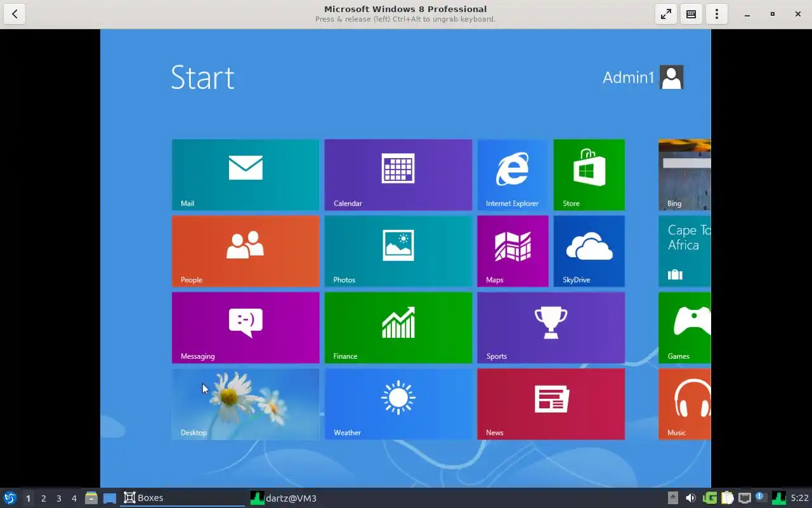Click the Admin1 user account picture
The width and height of the screenshot is (812, 508).
click(x=671, y=77)
